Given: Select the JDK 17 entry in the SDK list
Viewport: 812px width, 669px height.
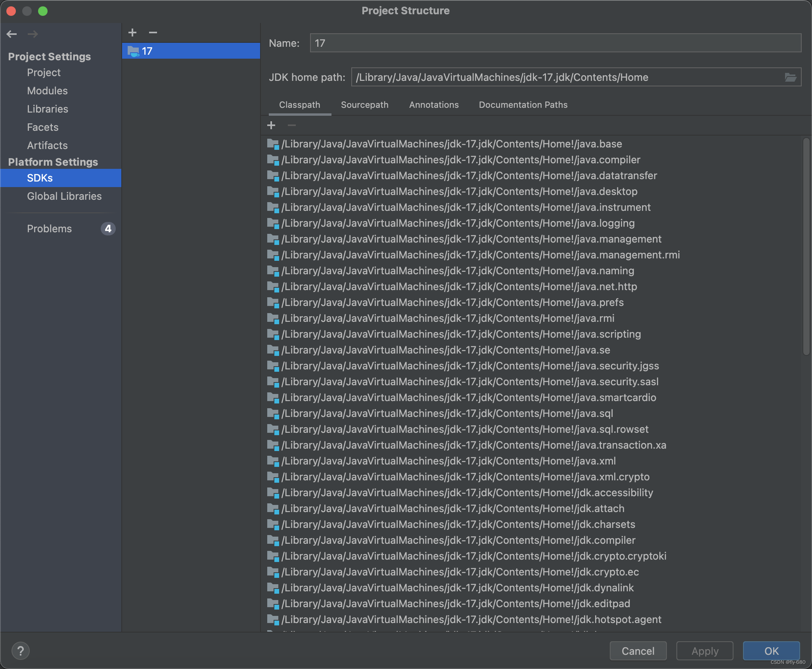Looking at the screenshot, I should point(191,51).
